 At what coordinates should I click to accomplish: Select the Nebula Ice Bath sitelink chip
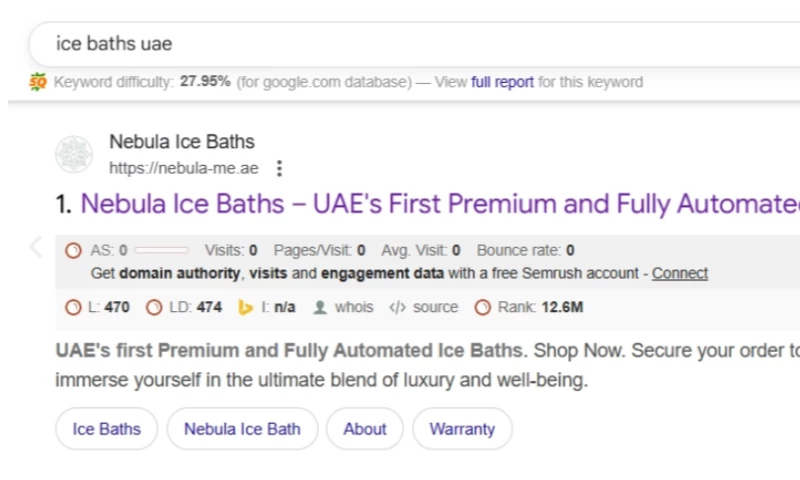coord(242,429)
